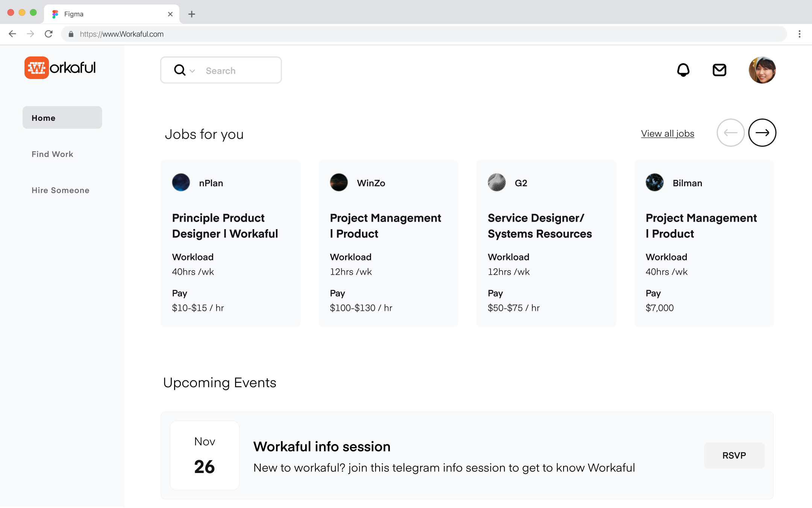
Task: Click the browser reload icon
Action: coord(48,34)
